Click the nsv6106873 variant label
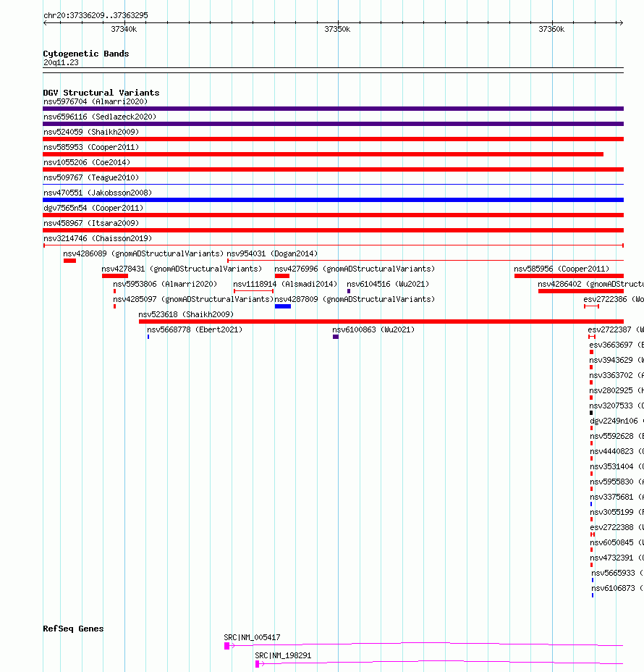 click(x=617, y=589)
